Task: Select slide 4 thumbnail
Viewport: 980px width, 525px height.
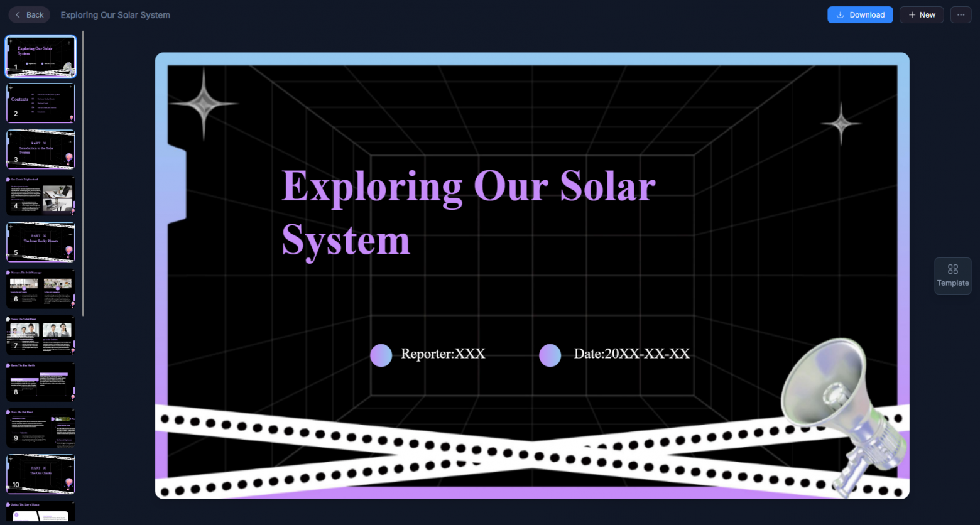Action: [41, 196]
